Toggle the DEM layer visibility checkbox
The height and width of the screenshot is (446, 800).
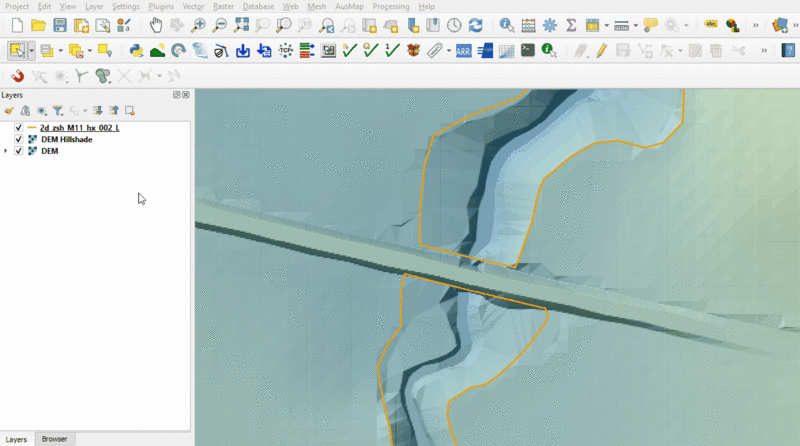pos(19,151)
